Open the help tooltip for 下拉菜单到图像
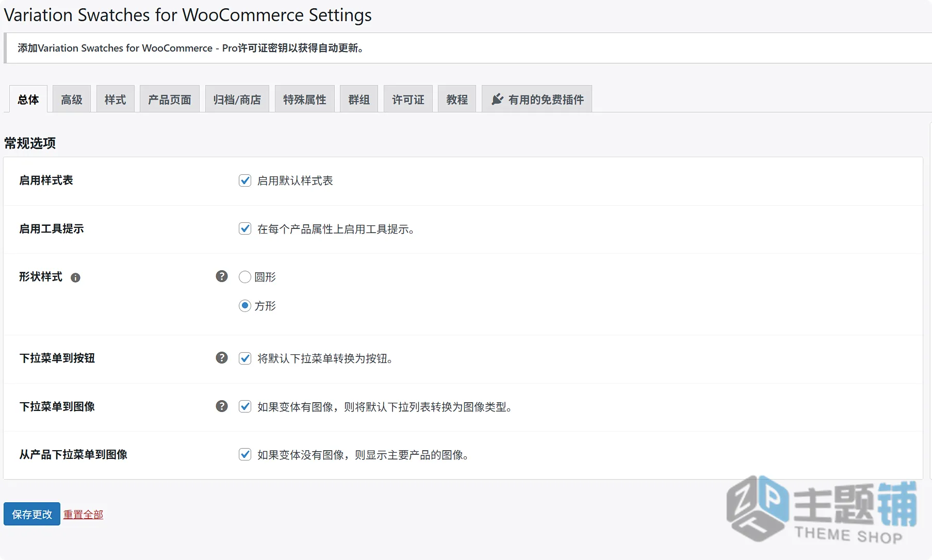The height and width of the screenshot is (560, 932). point(222,406)
